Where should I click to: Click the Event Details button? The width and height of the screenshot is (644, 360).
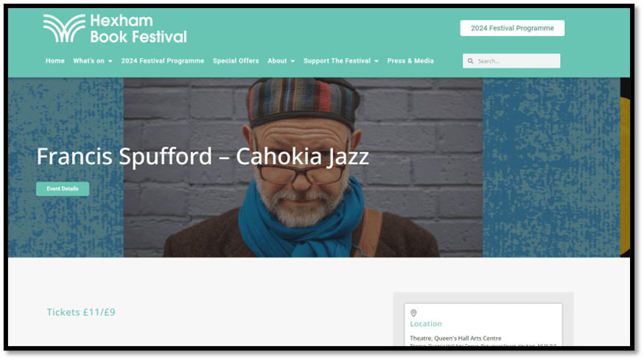[63, 188]
